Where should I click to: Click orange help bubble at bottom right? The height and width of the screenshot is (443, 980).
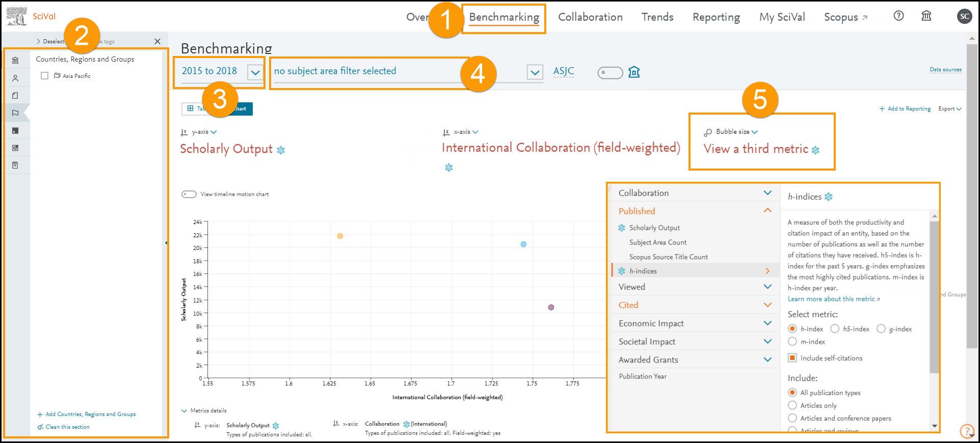[x=967, y=431]
